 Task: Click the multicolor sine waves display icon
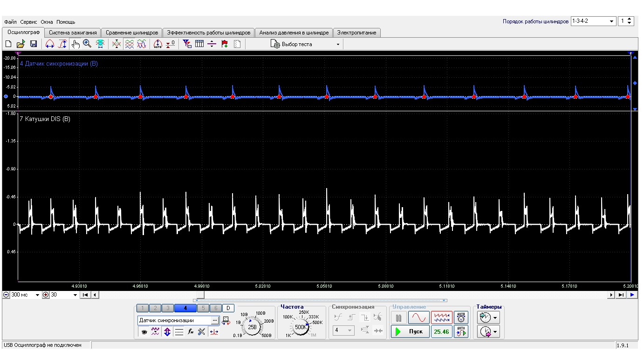tap(142, 44)
